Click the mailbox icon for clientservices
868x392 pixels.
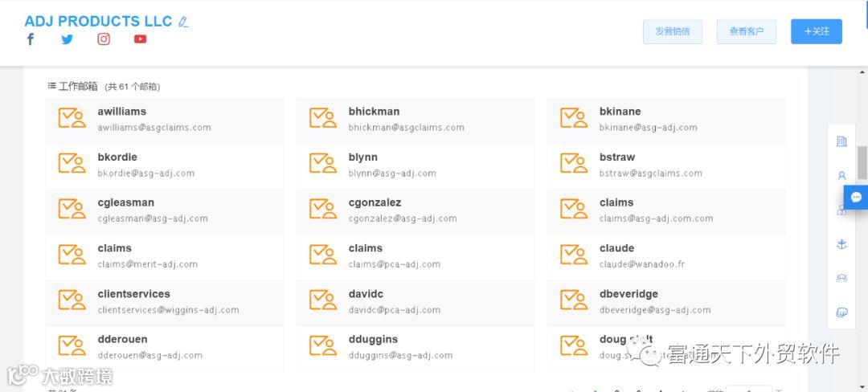[72, 300]
